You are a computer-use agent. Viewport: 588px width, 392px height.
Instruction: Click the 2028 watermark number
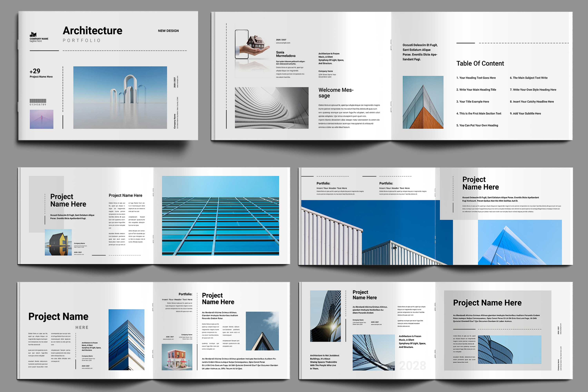(x=413, y=366)
